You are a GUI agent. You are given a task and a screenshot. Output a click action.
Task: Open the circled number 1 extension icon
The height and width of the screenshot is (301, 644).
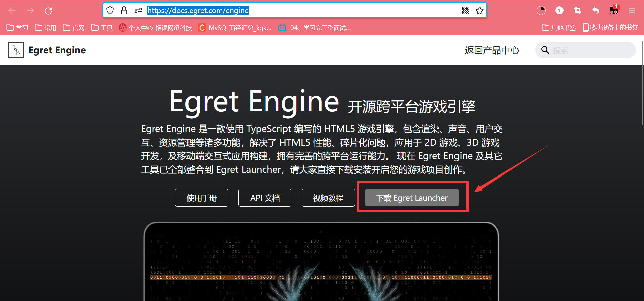pyautogui.click(x=559, y=11)
